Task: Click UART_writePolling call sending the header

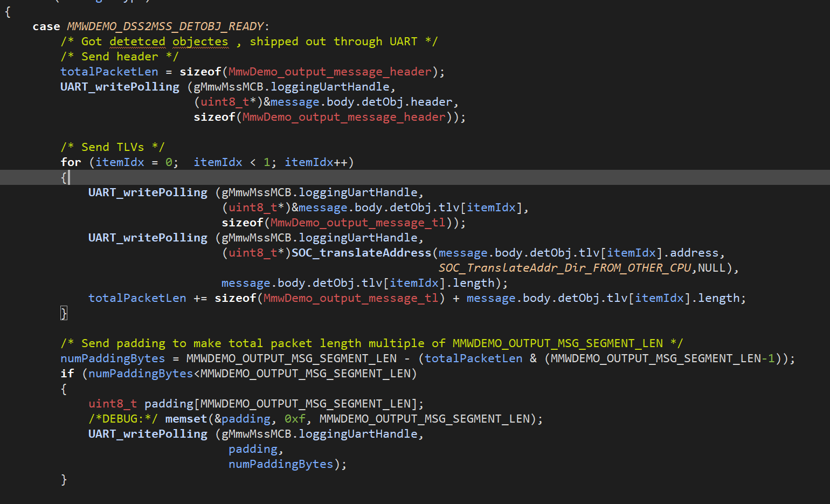Action: 120,87
